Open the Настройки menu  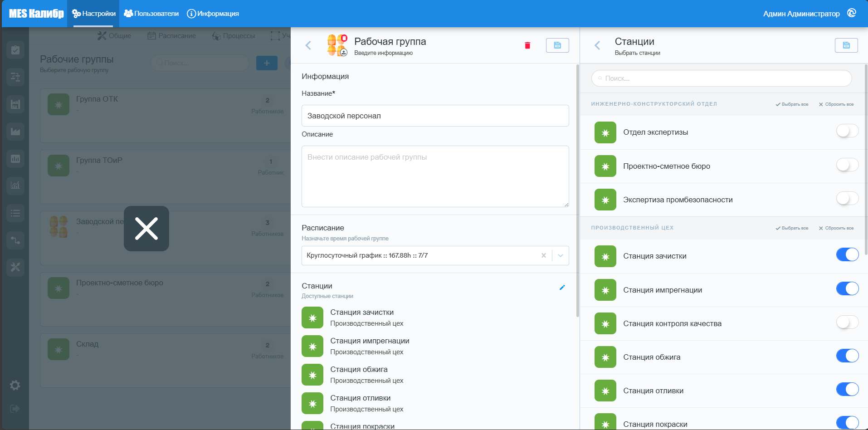93,14
